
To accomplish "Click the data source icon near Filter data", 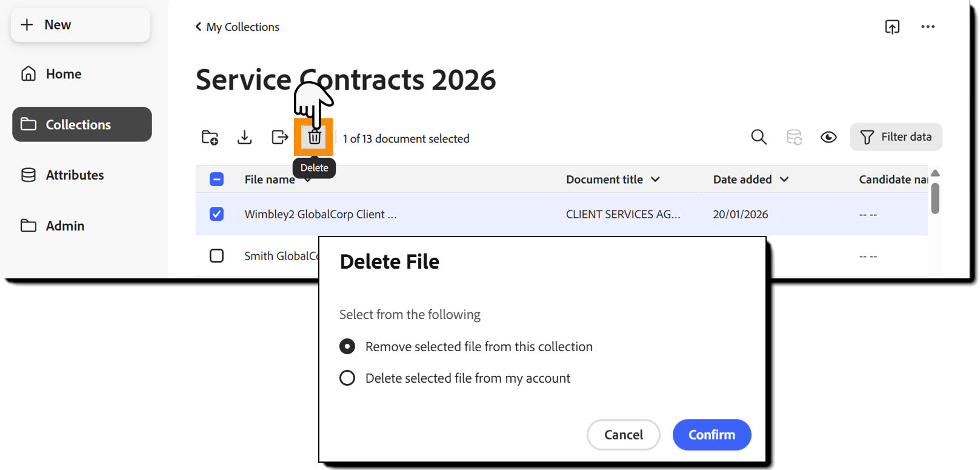I will 794,137.
